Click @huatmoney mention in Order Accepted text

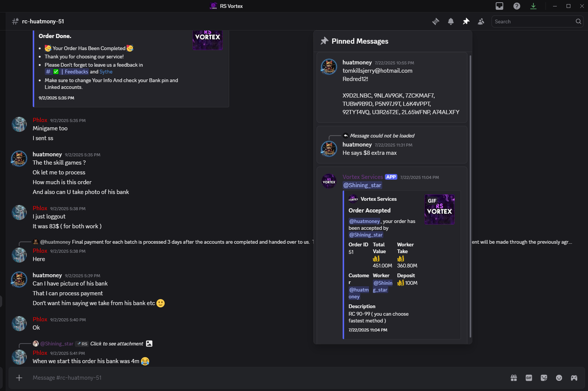pos(364,221)
